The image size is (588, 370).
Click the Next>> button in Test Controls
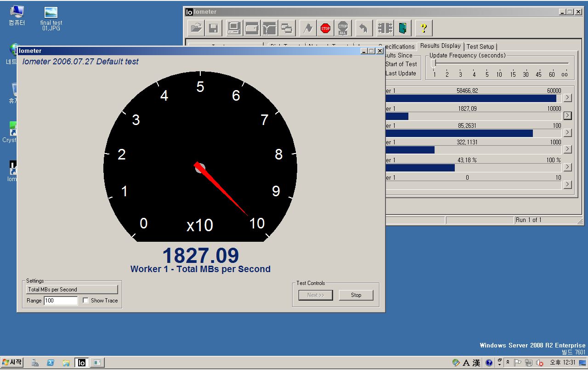316,295
